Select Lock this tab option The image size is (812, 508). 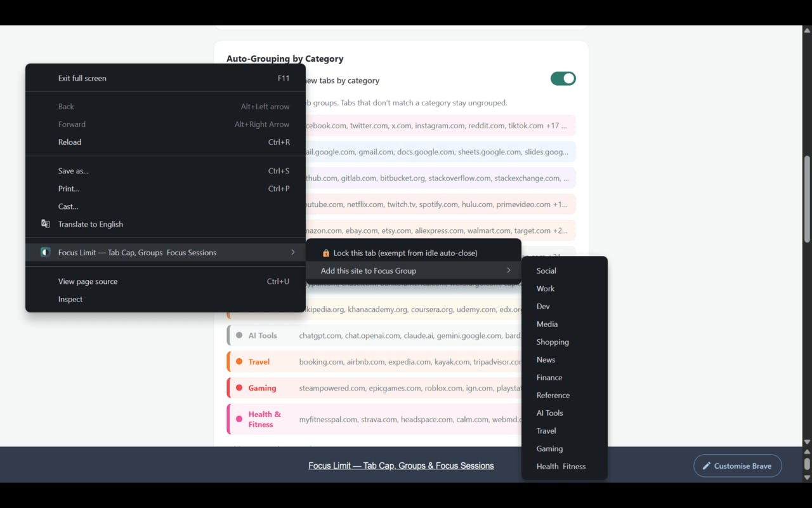tap(414, 253)
